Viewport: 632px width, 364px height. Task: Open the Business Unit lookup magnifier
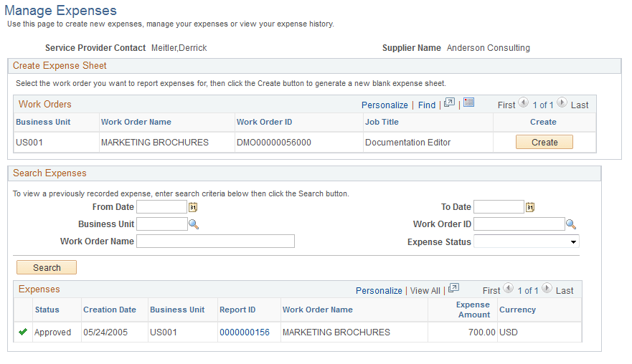[x=194, y=224]
